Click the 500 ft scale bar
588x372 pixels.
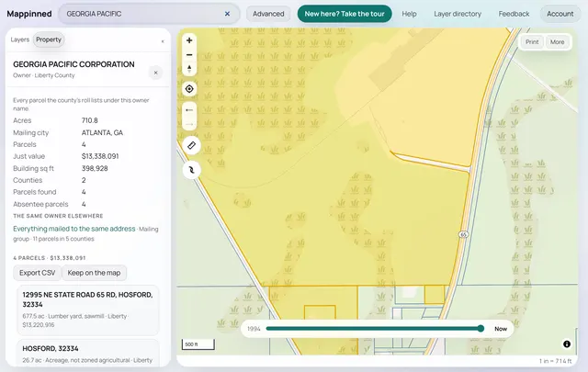[198, 344]
